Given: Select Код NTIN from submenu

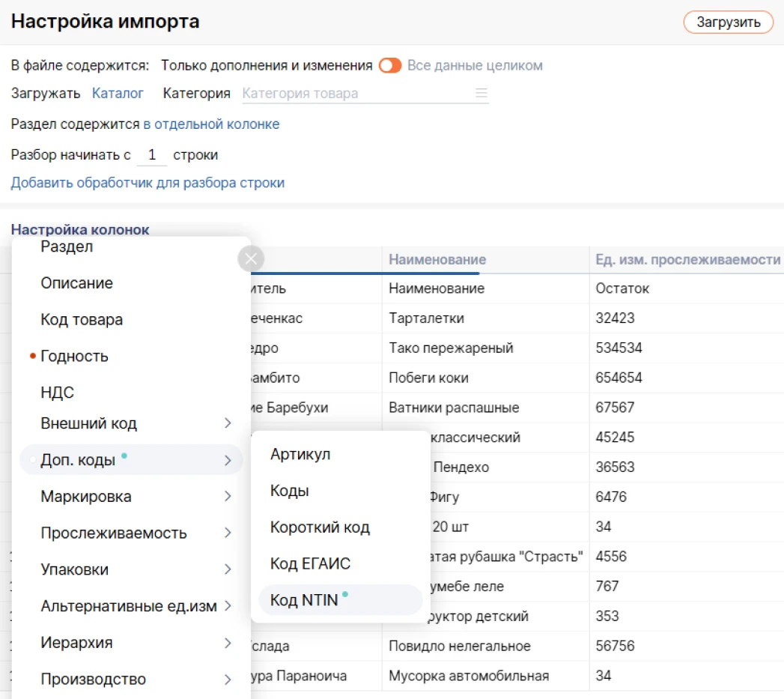Looking at the screenshot, I should (x=304, y=601).
